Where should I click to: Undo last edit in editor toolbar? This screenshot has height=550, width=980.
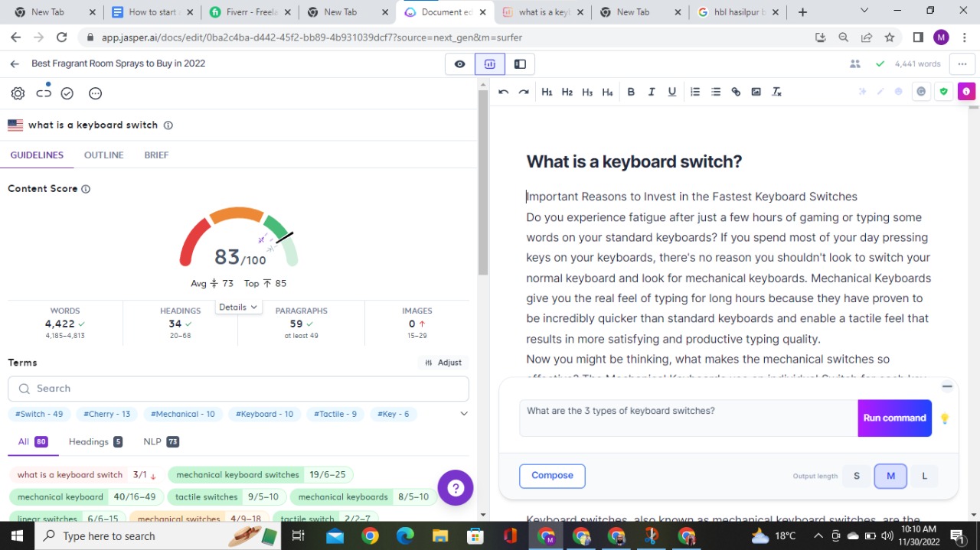coord(503,92)
